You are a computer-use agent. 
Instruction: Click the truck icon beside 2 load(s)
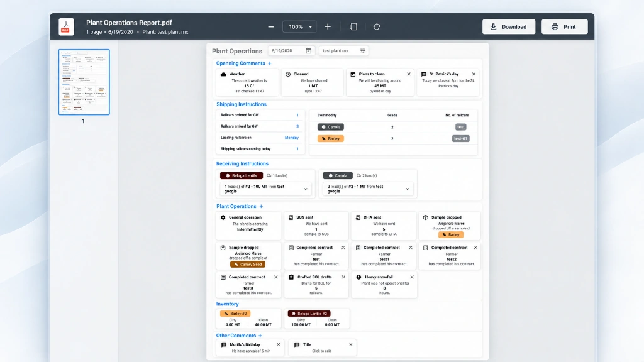click(358, 176)
